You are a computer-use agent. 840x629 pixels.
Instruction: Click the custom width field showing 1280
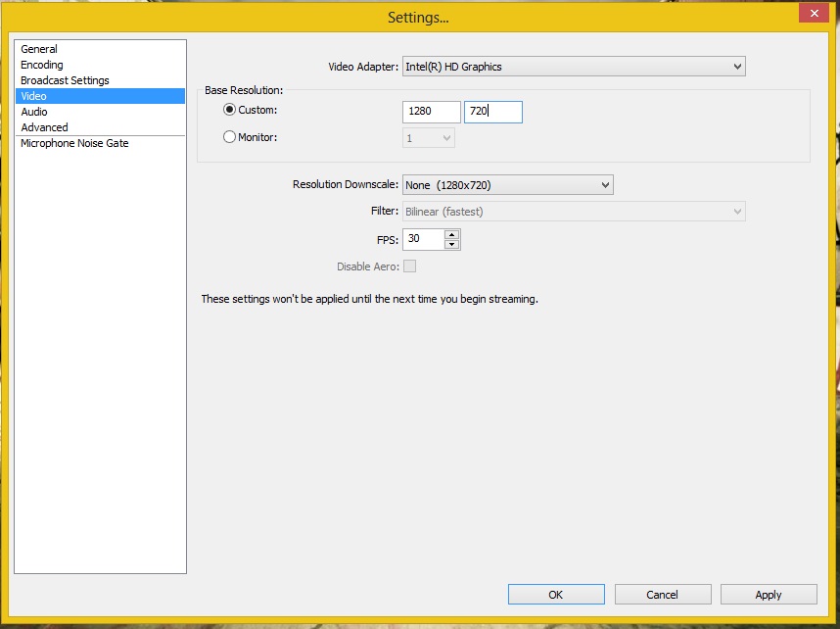[431, 112]
